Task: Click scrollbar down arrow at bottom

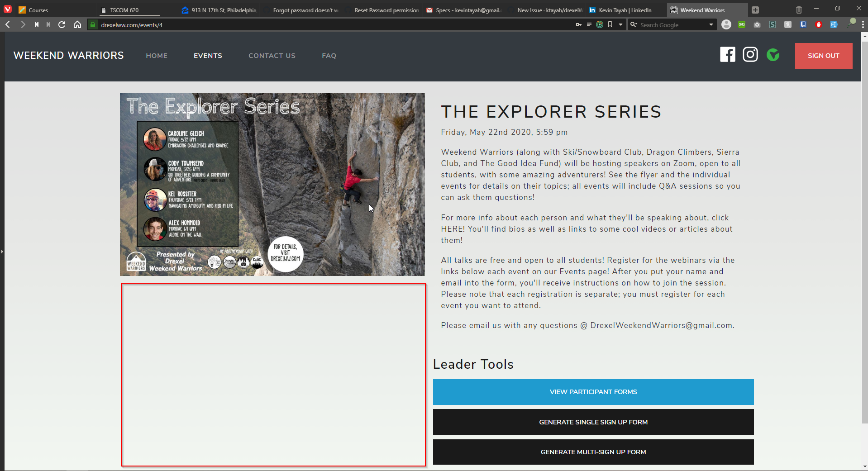Action: tap(865, 466)
